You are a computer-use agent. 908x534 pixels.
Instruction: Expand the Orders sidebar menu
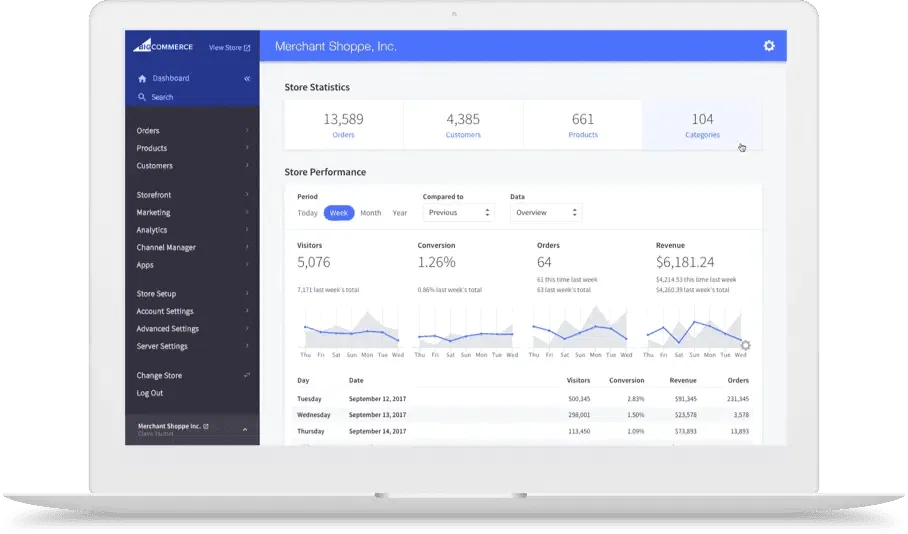[148, 131]
